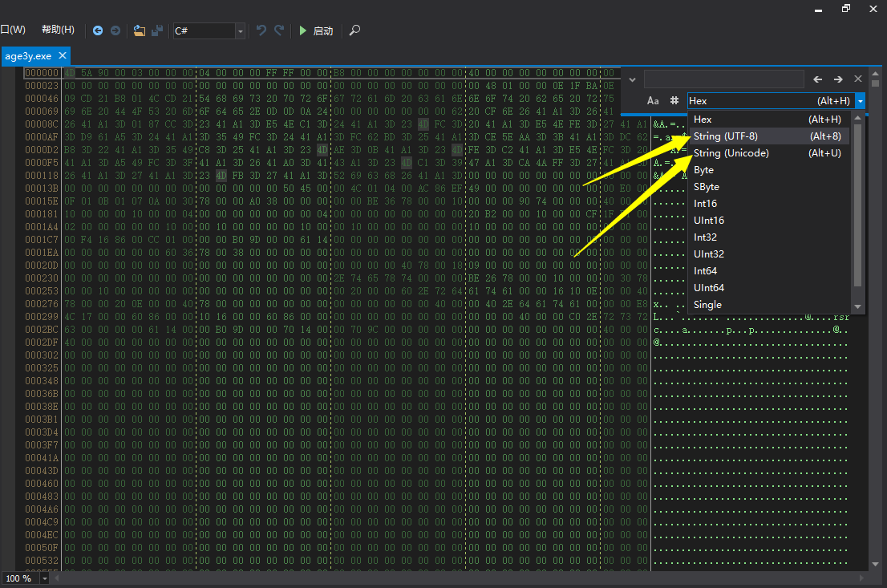Viewport: 887px width, 588px height.
Task: Click the undo arrow icon
Action: [261, 30]
